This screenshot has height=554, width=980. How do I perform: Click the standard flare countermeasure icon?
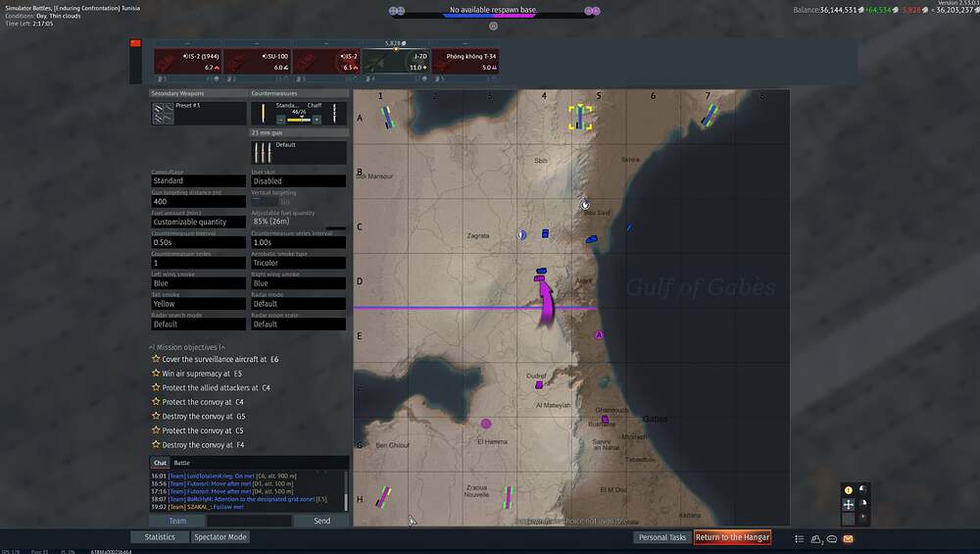tap(263, 113)
